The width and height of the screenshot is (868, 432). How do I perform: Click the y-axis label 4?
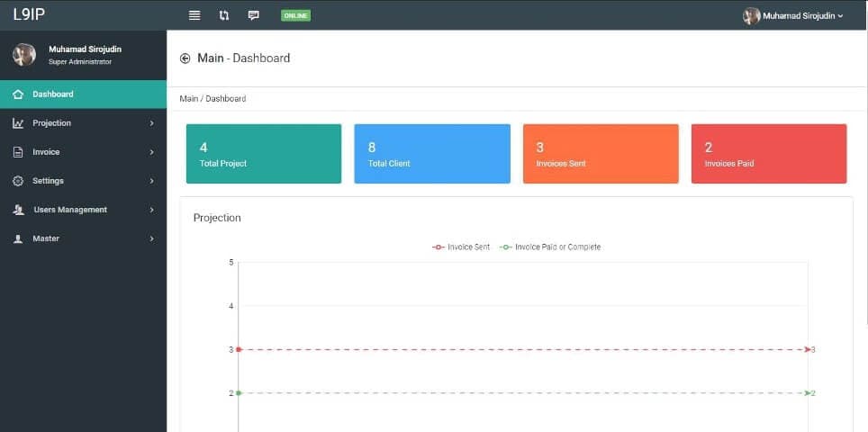click(231, 306)
